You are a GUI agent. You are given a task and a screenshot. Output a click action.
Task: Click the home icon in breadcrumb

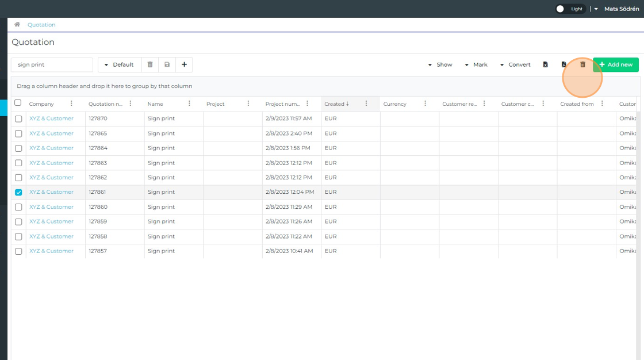[17, 25]
